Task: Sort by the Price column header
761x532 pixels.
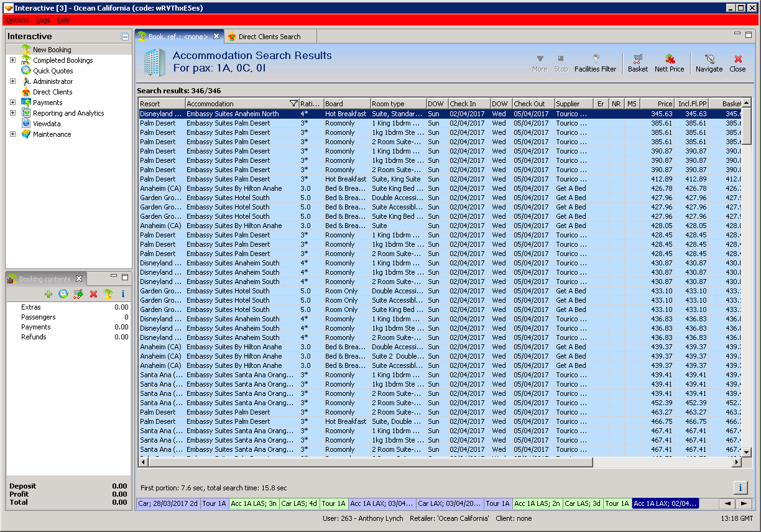Action: click(657, 104)
